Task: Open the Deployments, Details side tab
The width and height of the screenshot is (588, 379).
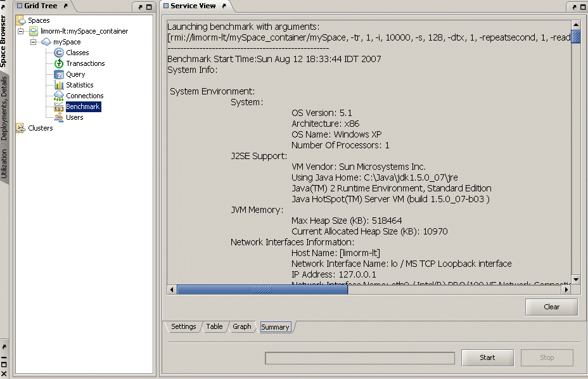Action: (x=4, y=108)
